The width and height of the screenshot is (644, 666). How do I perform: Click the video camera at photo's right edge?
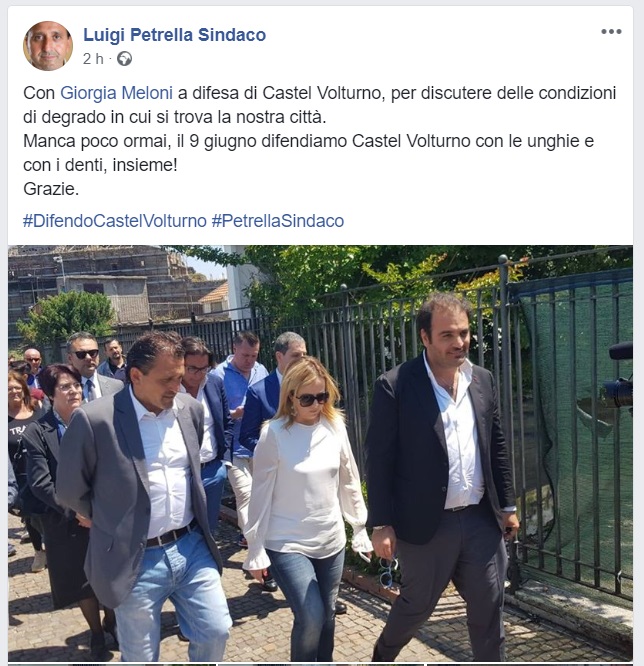point(618,378)
